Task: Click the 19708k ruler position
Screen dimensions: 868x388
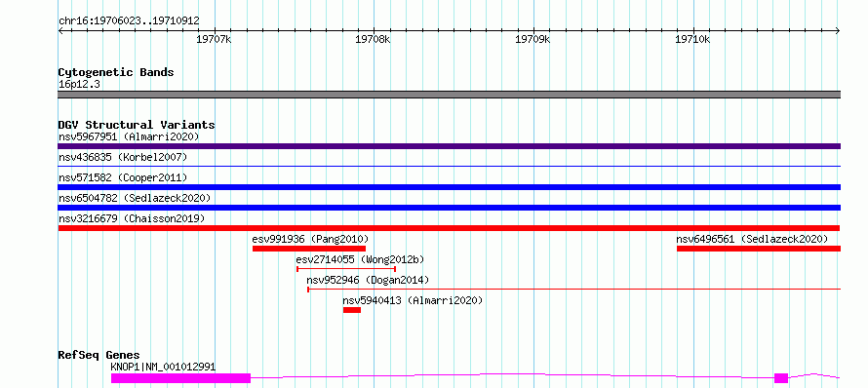Action: tap(374, 39)
